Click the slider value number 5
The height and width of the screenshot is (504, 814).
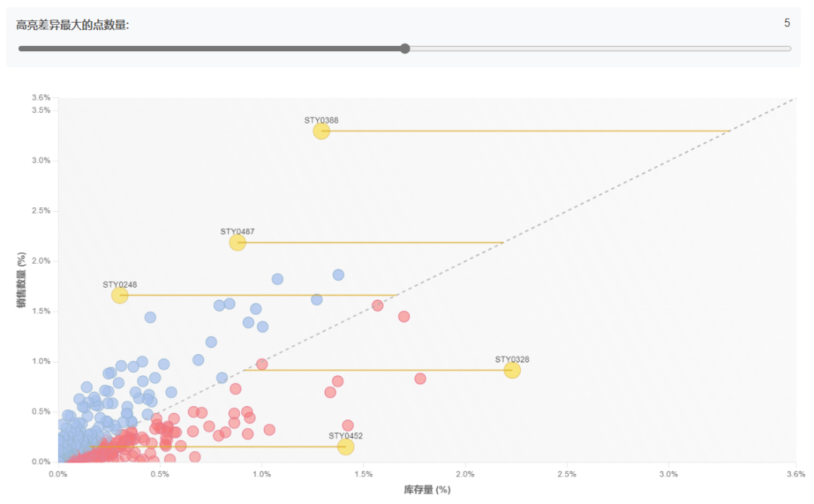[x=787, y=23]
